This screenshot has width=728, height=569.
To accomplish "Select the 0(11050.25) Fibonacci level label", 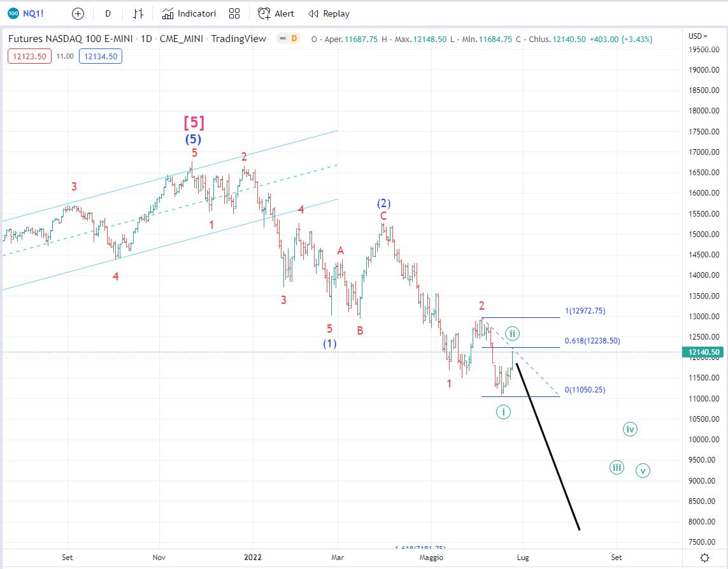I will (x=585, y=390).
